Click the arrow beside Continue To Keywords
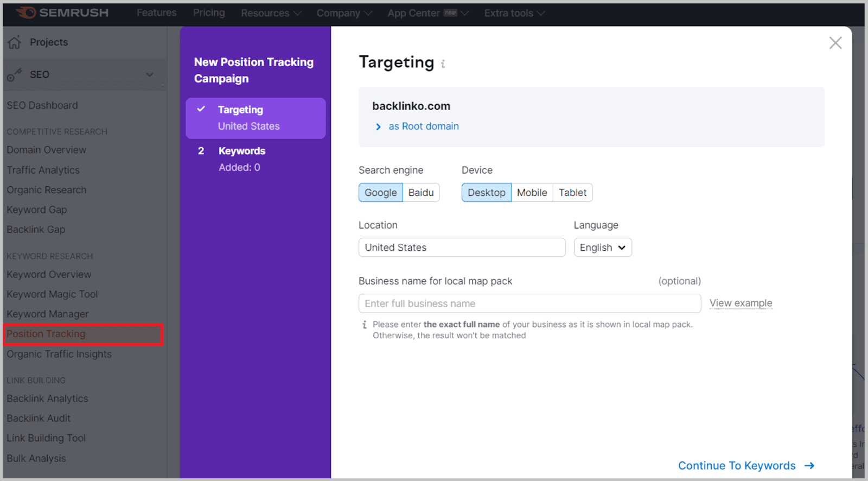 pos(809,466)
